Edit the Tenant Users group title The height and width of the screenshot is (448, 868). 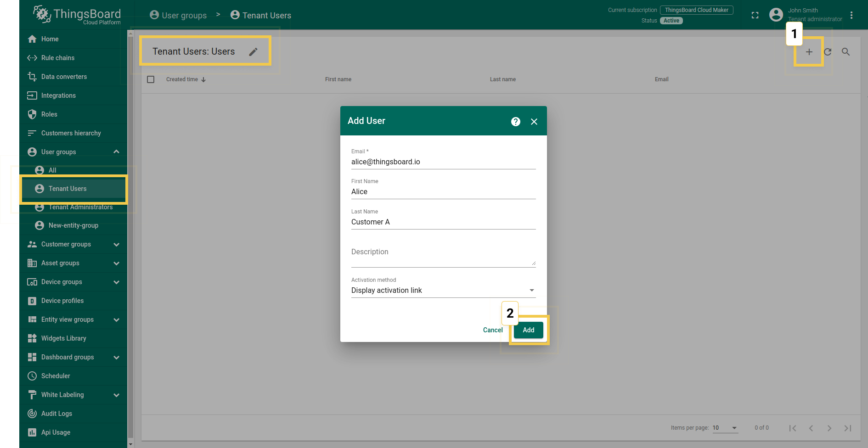pos(253,52)
